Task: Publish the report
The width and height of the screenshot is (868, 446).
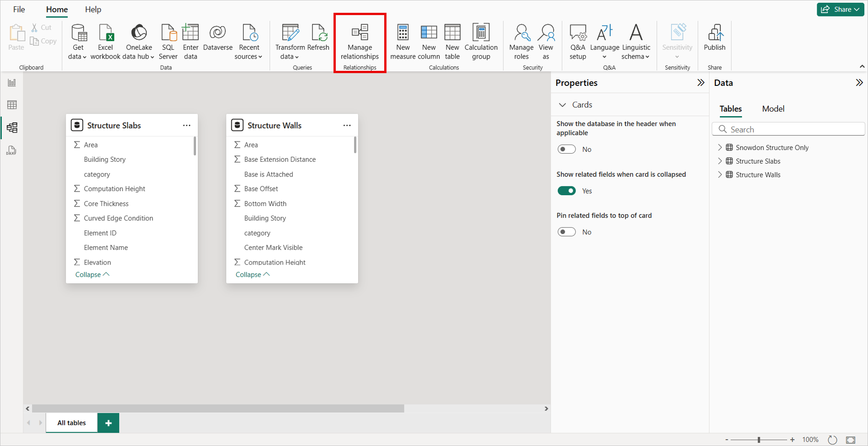Action: [715, 37]
